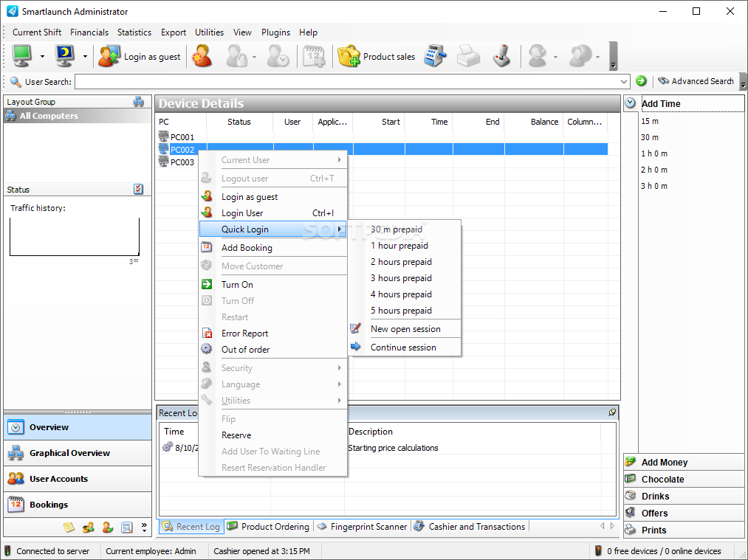Select Login User in context menu
The width and height of the screenshot is (748, 560).
(x=273, y=213)
